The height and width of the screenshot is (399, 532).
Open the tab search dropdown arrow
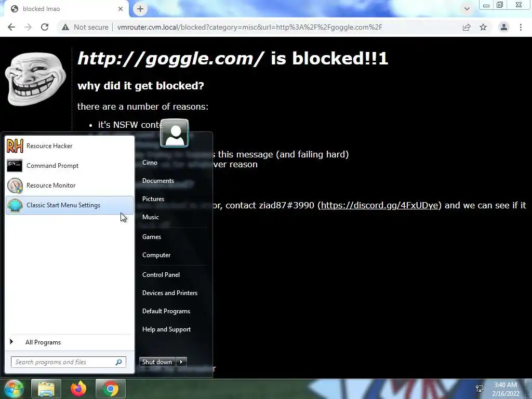467,9
